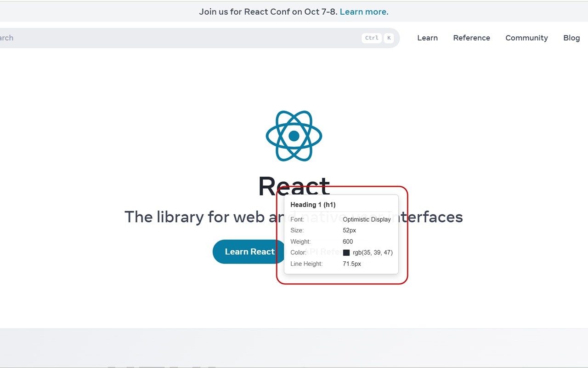Click the React atom logo
588x368 pixels.
(294, 136)
